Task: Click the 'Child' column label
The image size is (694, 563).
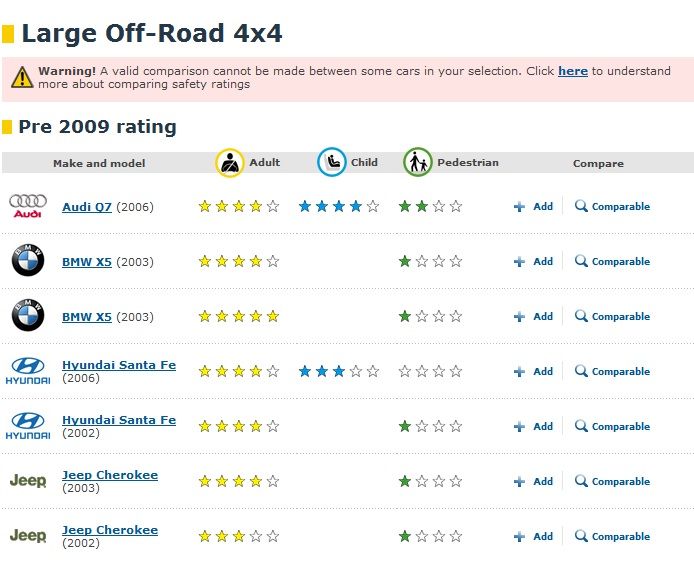Action: pos(364,162)
